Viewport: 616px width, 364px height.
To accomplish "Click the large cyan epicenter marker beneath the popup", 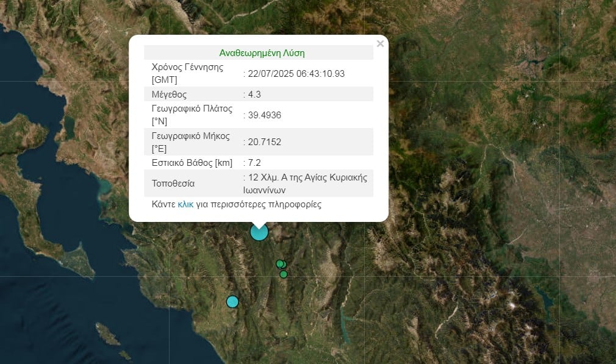I will coord(259,232).
